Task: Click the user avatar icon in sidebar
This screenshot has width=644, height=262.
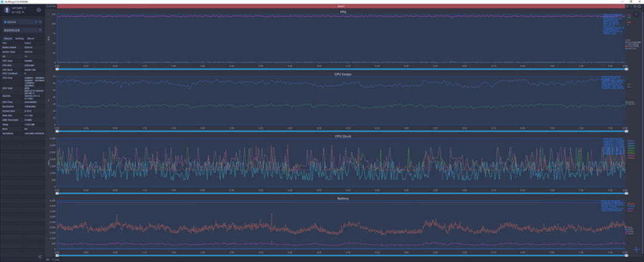Action: coord(7,10)
